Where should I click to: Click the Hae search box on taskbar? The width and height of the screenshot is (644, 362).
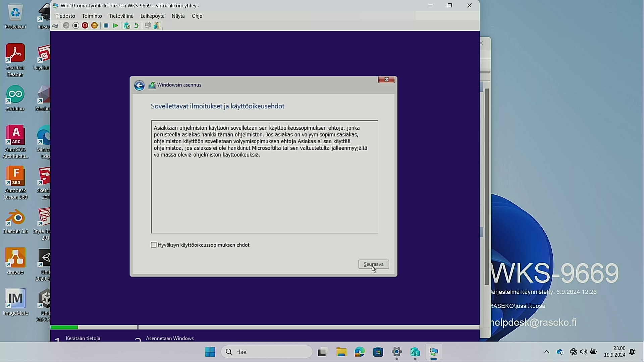(x=267, y=352)
